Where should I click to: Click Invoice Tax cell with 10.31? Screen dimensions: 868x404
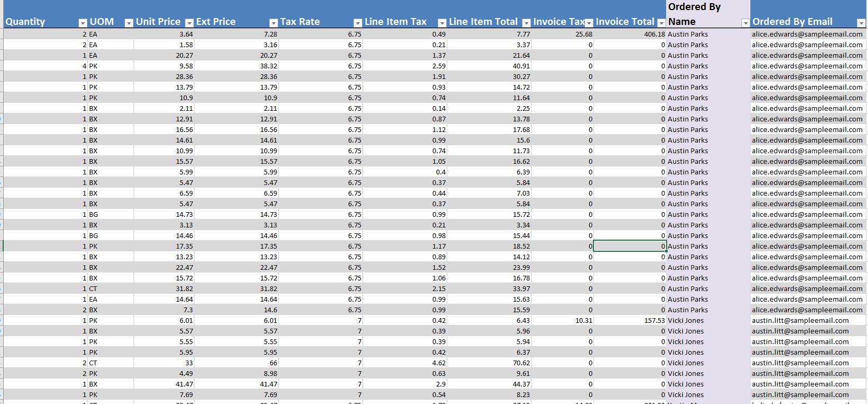562,320
